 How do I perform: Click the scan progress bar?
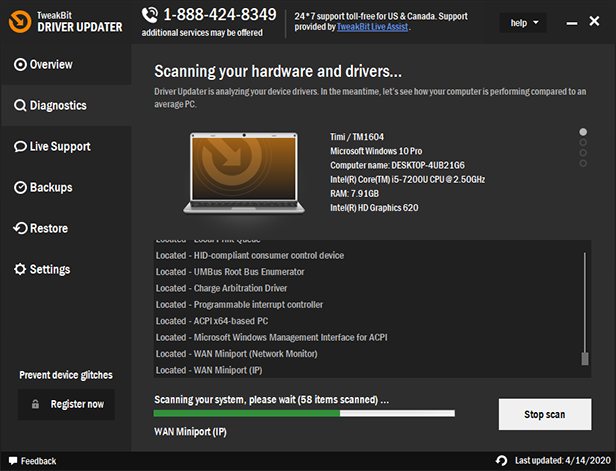click(304, 413)
